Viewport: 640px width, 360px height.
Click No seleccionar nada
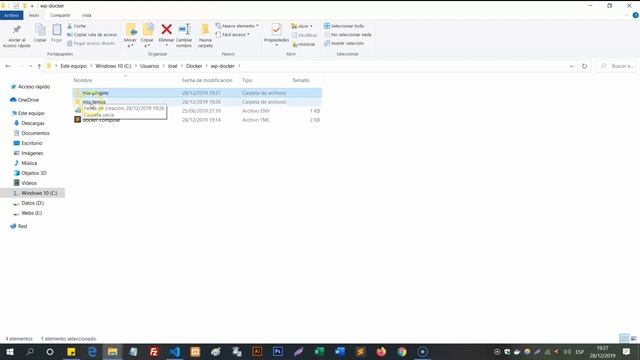pos(348,35)
